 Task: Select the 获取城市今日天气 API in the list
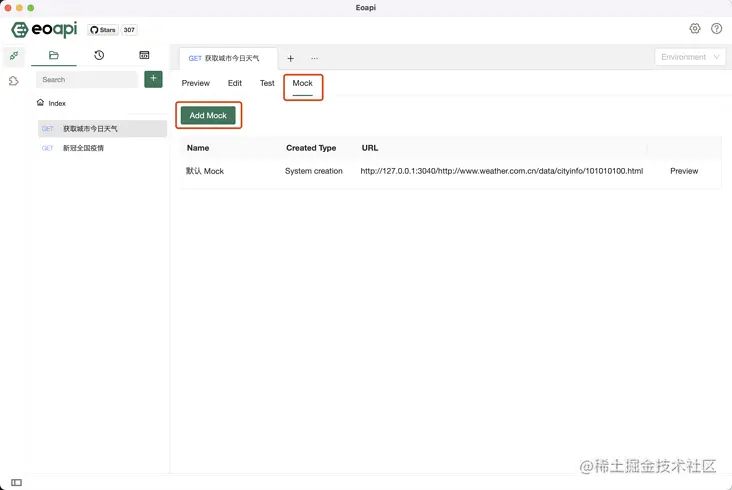[x=102, y=129]
